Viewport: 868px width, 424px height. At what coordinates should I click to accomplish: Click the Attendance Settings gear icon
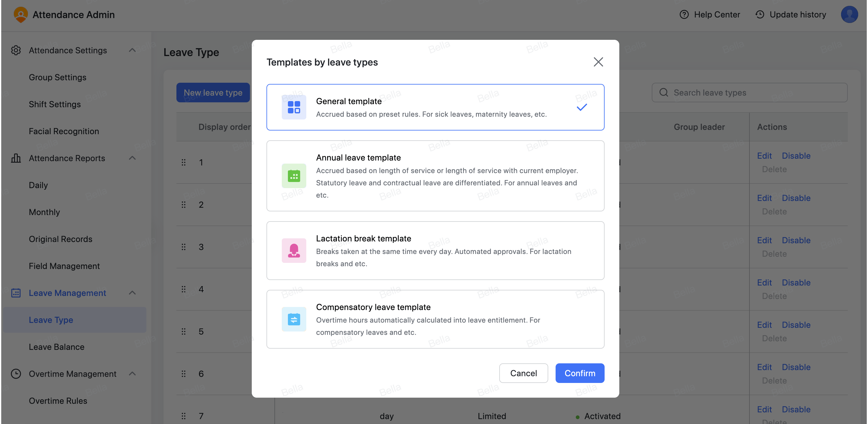click(x=16, y=50)
